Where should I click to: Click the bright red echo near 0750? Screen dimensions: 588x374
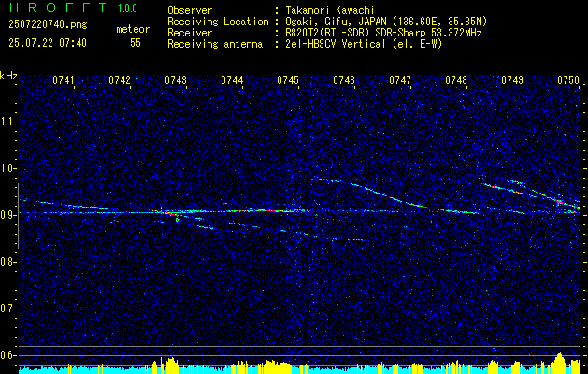point(559,202)
